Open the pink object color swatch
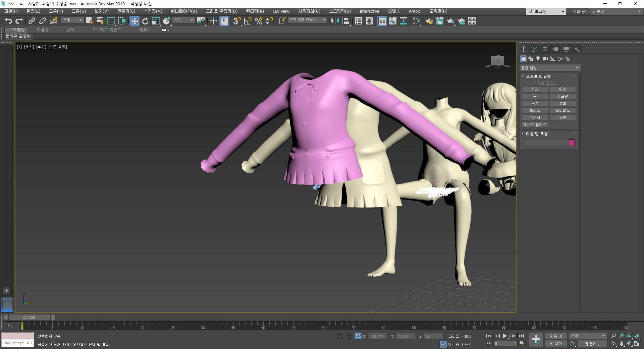The image size is (644, 349). 572,143
